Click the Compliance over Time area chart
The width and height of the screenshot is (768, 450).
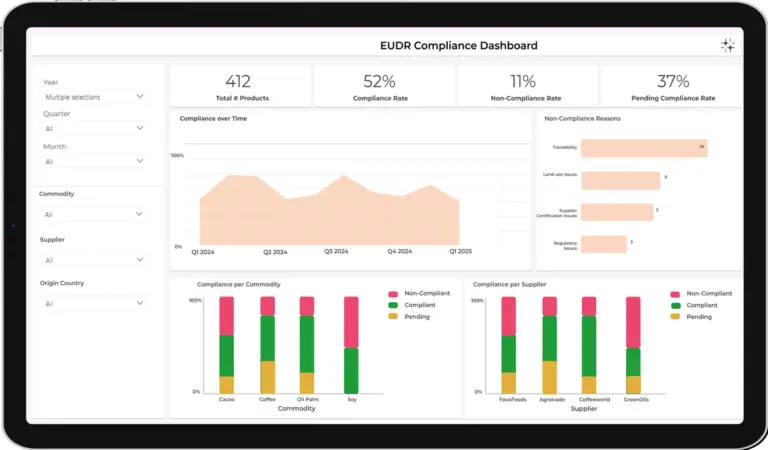(330, 210)
